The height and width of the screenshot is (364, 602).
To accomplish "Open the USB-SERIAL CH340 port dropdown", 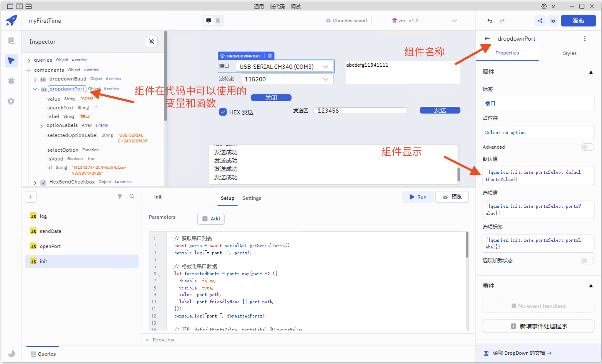I will click(x=284, y=67).
